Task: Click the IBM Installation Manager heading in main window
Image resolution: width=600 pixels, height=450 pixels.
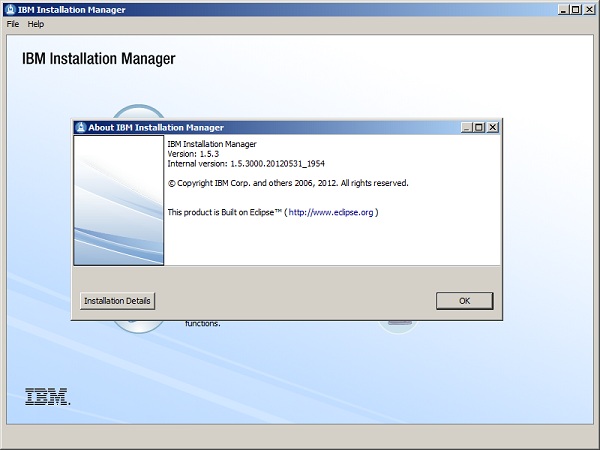Action: [99, 59]
